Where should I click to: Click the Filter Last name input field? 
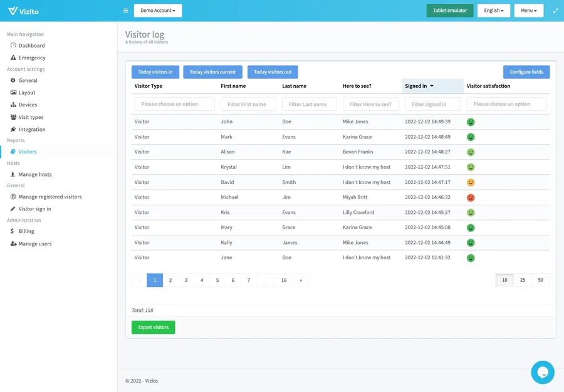pyautogui.click(x=309, y=104)
